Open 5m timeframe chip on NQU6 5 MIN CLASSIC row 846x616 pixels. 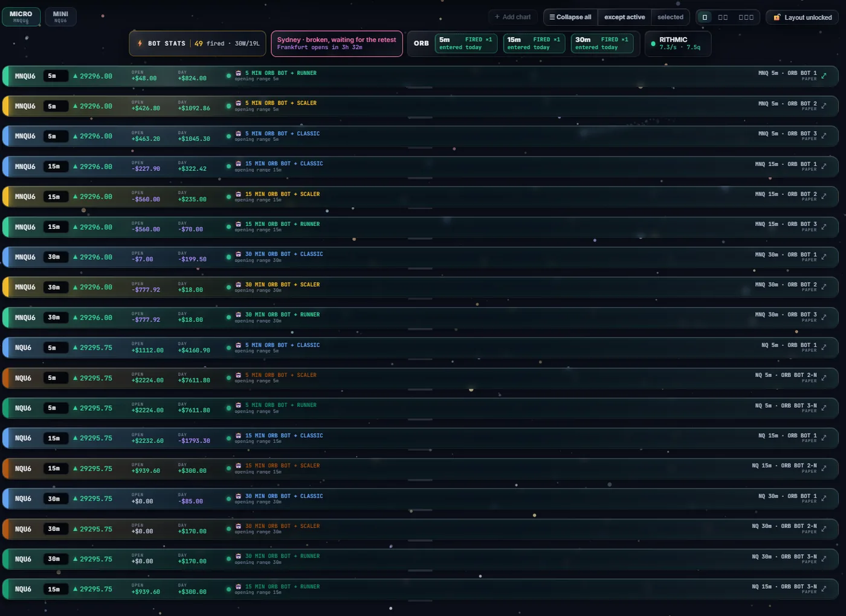56,348
